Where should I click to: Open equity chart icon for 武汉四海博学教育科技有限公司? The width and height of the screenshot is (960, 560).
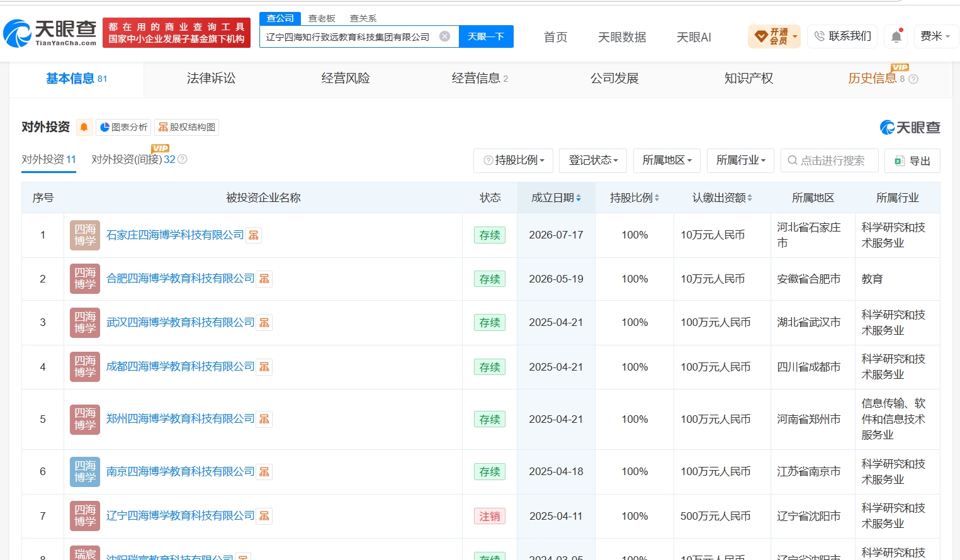(264, 323)
